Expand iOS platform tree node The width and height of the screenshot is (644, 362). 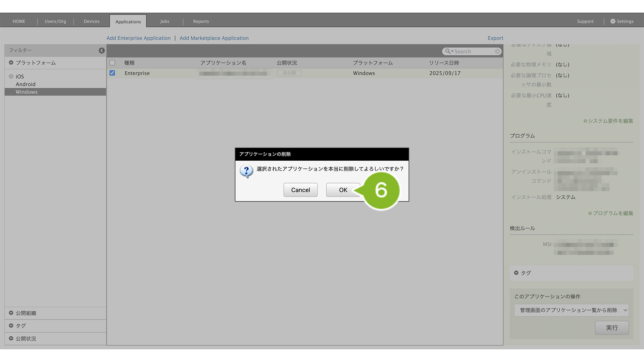pyautogui.click(x=11, y=76)
